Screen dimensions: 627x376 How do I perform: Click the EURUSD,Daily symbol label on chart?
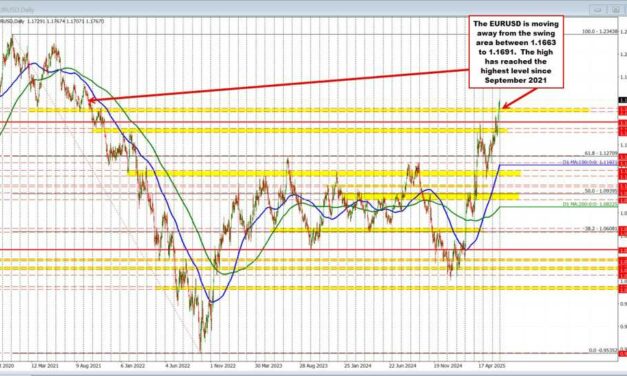click(11, 21)
